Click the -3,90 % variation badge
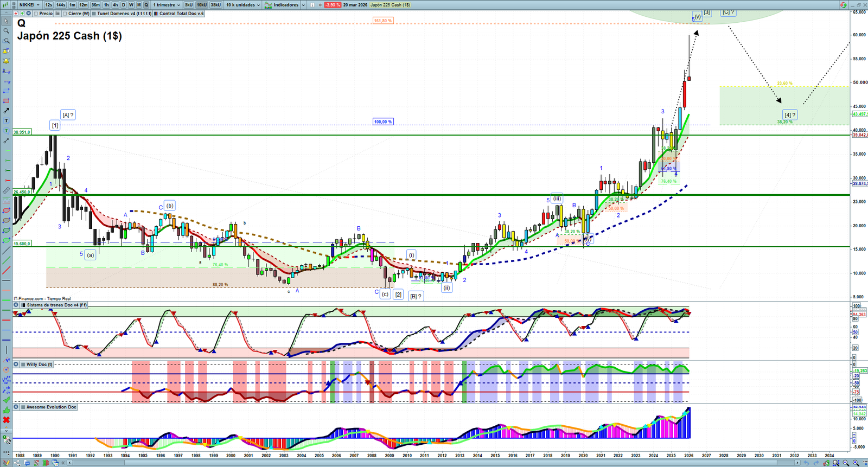The height and width of the screenshot is (467, 868). point(333,5)
